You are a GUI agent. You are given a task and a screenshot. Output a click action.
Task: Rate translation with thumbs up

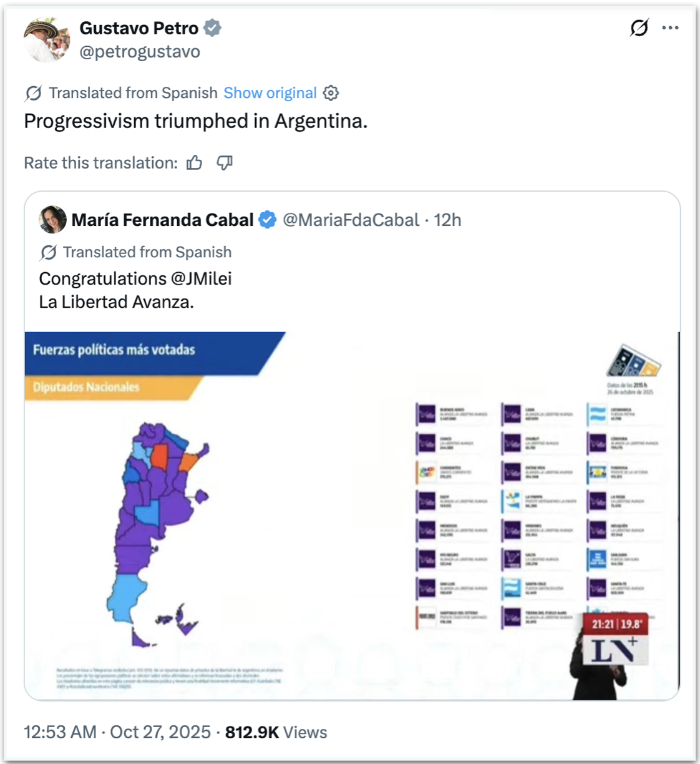195,163
